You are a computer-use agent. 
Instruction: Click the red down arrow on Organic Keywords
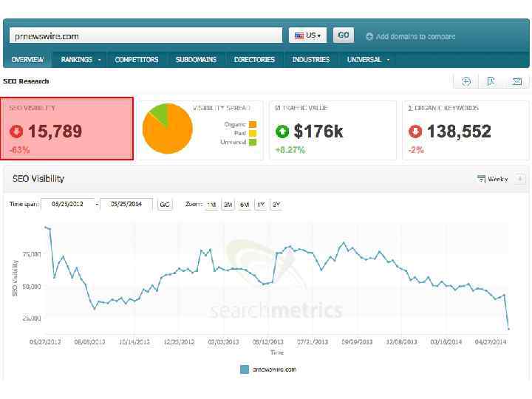click(415, 132)
